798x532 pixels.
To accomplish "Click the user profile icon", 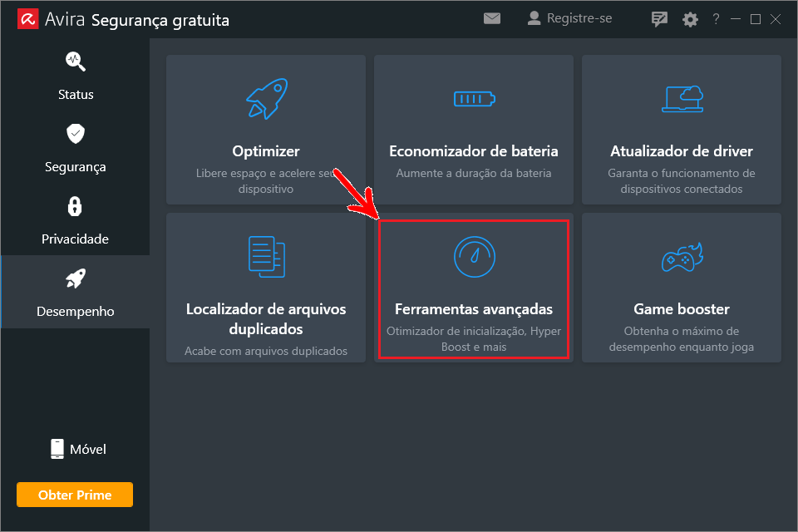I will click(x=534, y=18).
